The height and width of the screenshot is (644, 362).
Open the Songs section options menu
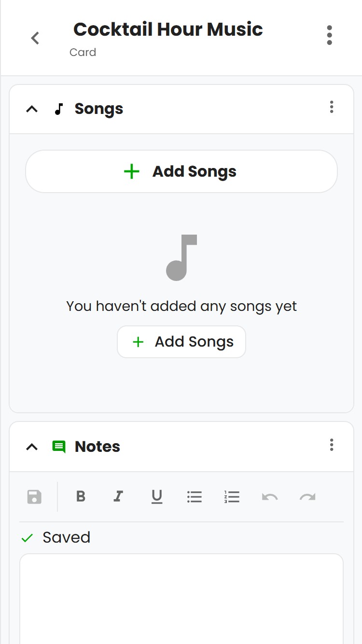coord(332,107)
